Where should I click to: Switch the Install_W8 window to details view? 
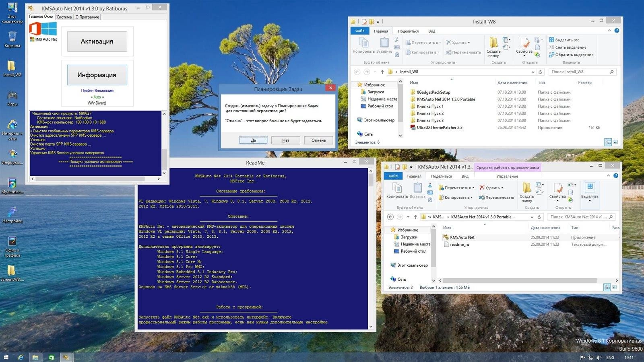[608, 142]
